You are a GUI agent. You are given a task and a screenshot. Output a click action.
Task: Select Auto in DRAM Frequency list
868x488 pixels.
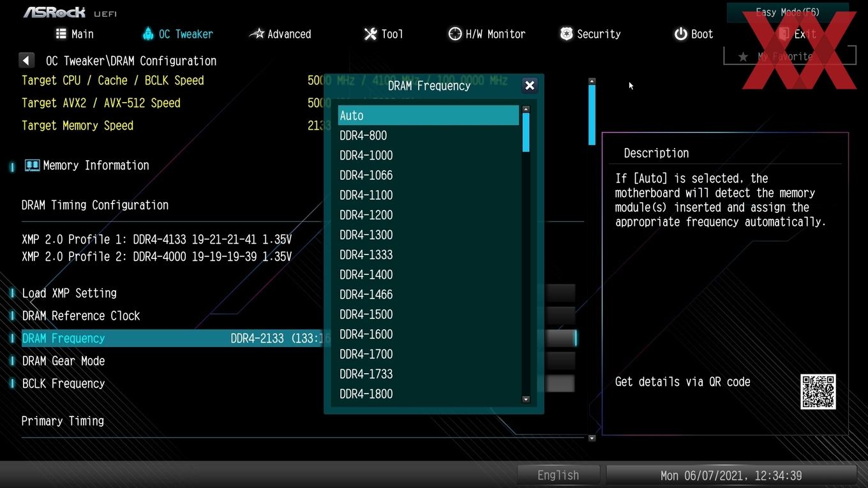click(428, 115)
